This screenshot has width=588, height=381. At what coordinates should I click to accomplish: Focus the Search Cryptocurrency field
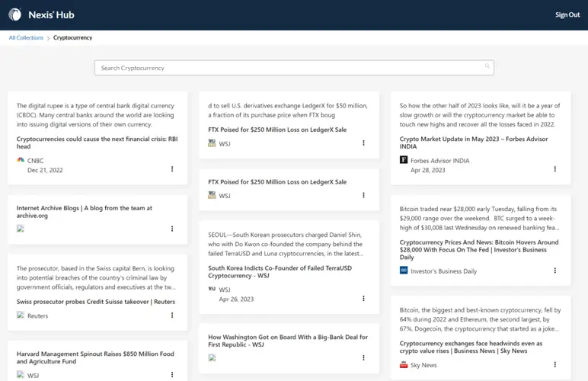(x=294, y=68)
